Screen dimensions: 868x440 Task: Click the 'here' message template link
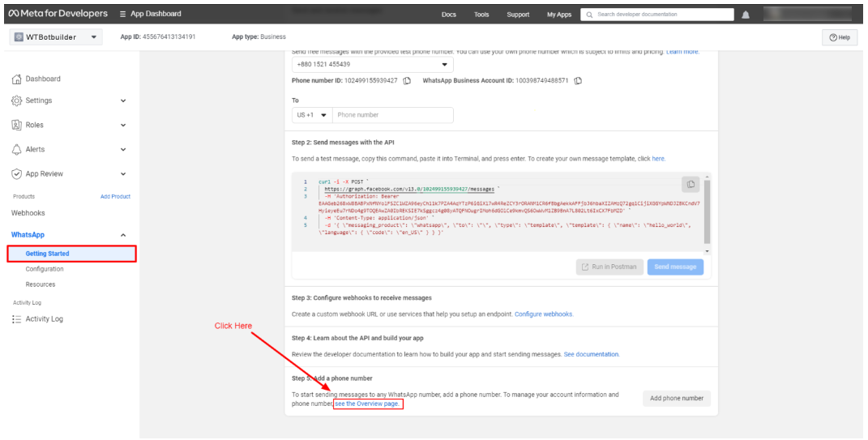(x=658, y=159)
